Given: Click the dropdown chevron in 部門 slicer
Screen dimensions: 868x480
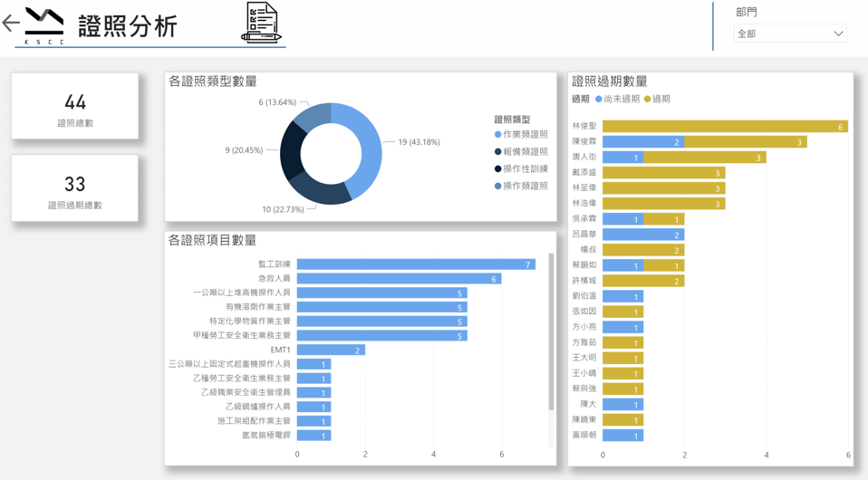Looking at the screenshot, I should tap(838, 34).
